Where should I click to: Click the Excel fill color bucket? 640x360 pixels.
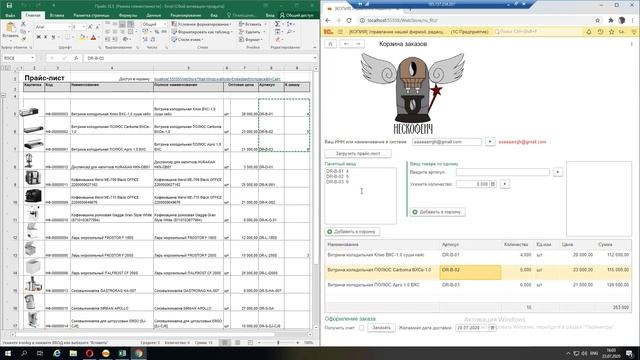pyautogui.click(x=82, y=38)
